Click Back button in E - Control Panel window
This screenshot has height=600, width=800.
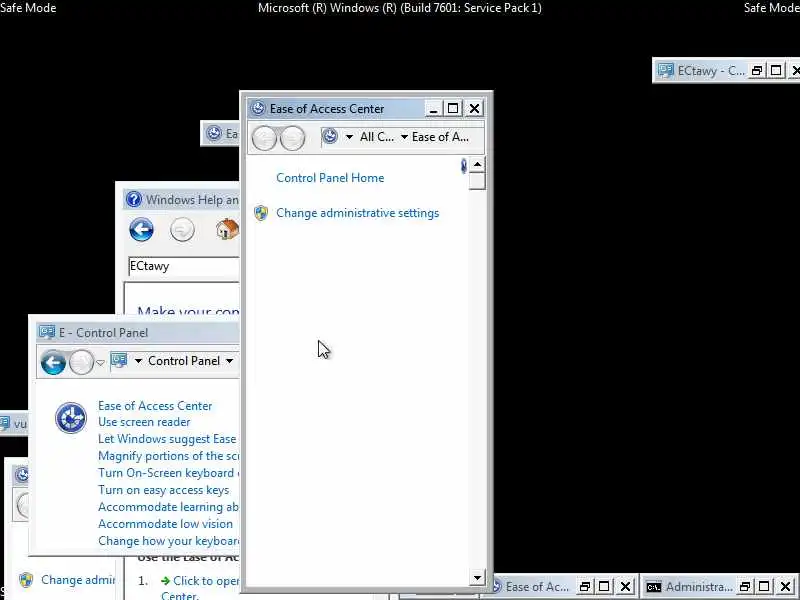pyautogui.click(x=53, y=362)
